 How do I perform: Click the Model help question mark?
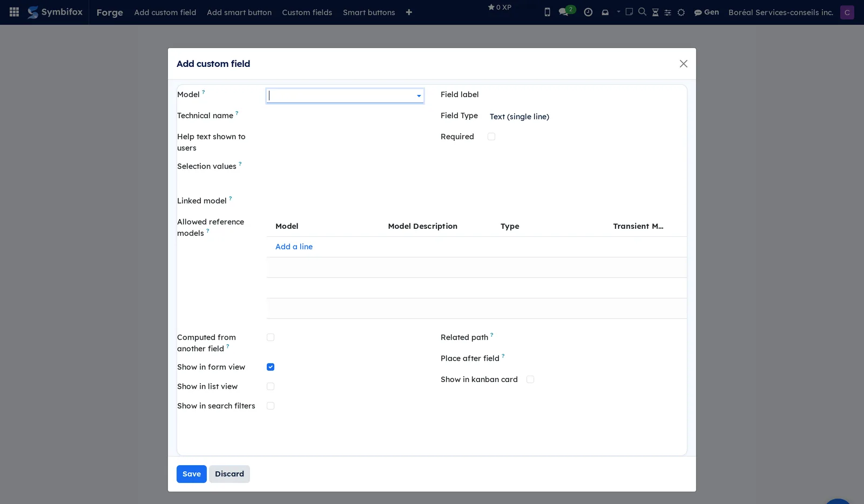click(204, 92)
